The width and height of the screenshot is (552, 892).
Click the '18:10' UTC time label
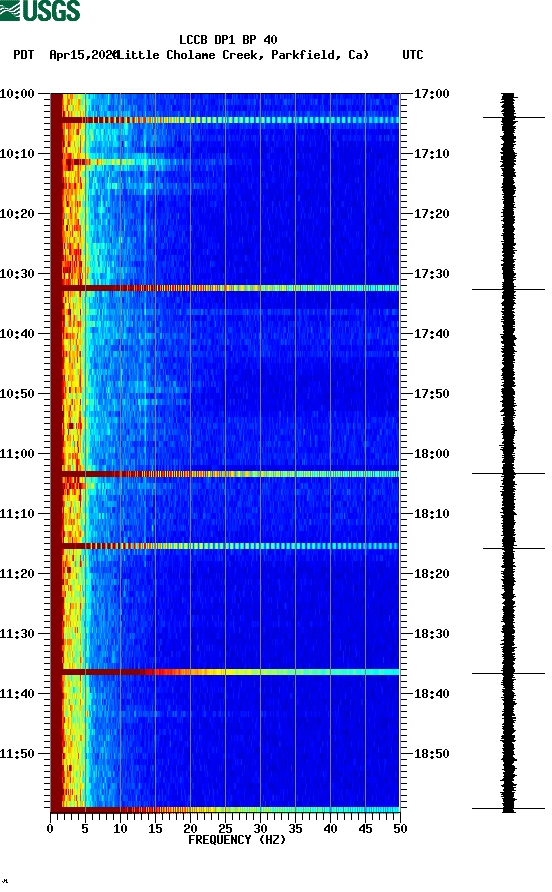point(432,514)
